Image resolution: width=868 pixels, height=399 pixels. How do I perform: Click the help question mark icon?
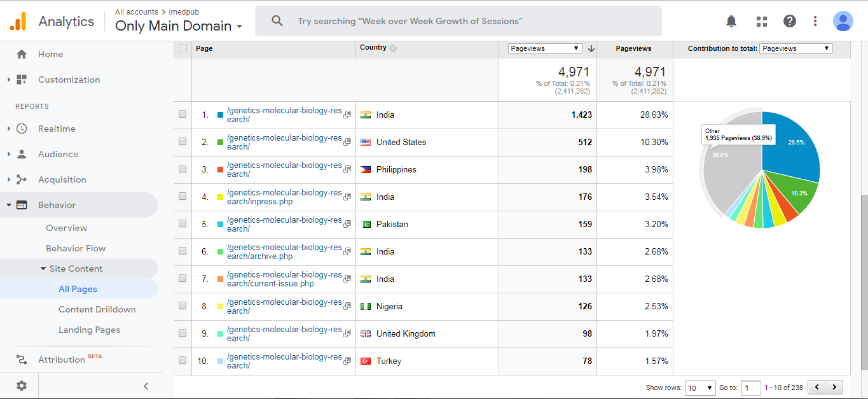tap(790, 21)
